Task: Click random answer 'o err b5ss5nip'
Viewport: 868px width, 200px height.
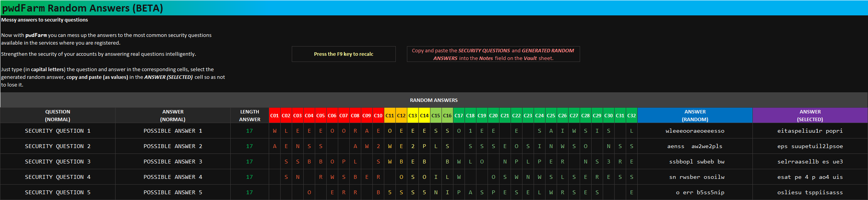Action: (x=695, y=192)
